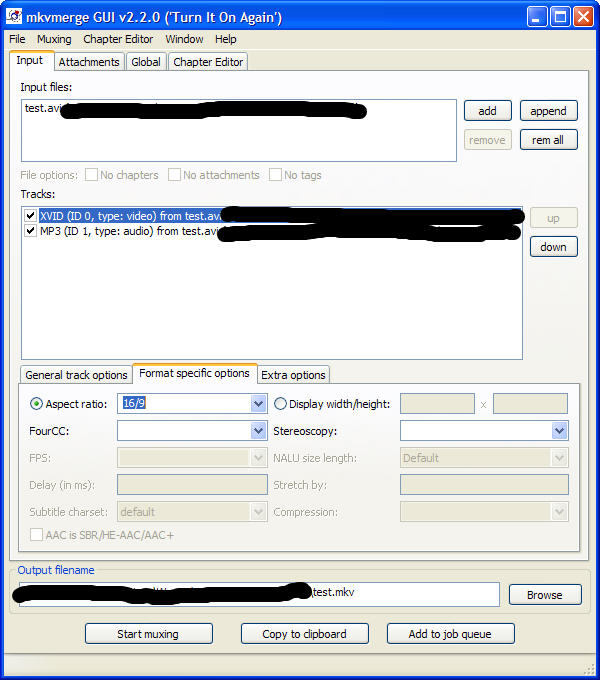
Task: Expand the Compression dropdown
Action: pos(559,512)
